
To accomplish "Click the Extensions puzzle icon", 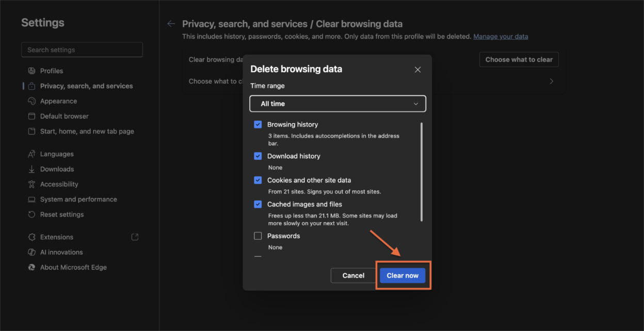I will pos(31,237).
